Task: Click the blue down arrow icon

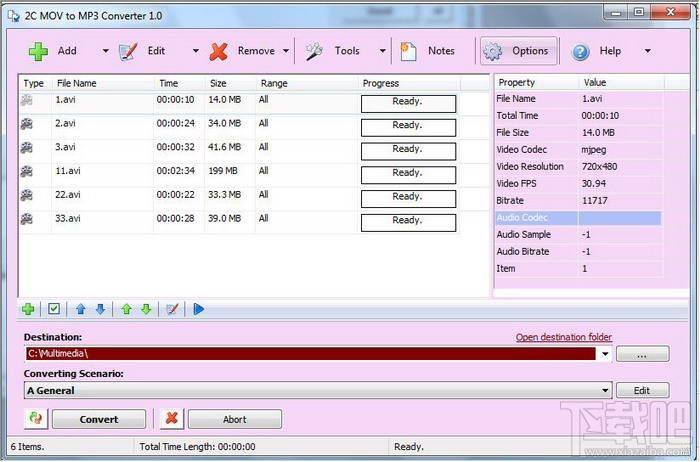Action: pyautogui.click(x=100, y=309)
